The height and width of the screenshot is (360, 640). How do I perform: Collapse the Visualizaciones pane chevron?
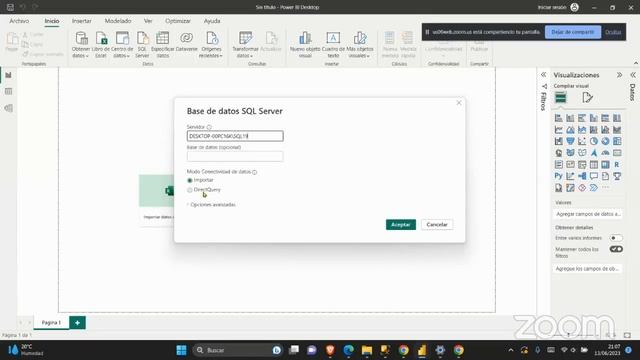click(x=619, y=75)
